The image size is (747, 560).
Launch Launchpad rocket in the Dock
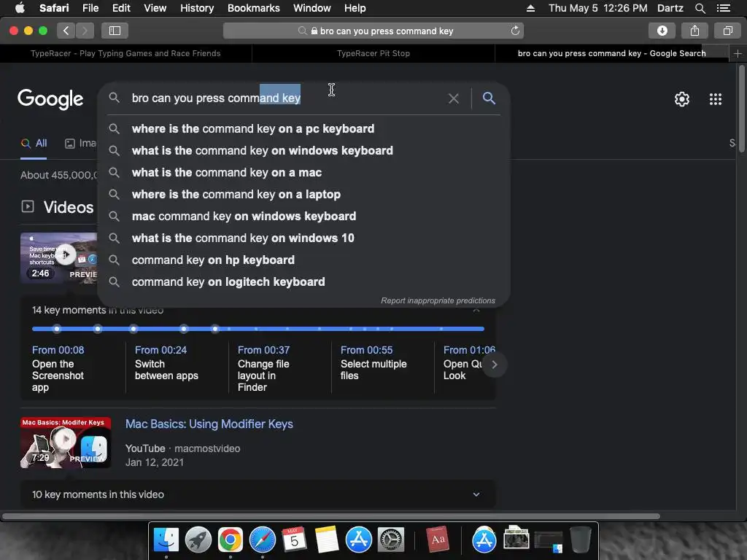[198, 540]
